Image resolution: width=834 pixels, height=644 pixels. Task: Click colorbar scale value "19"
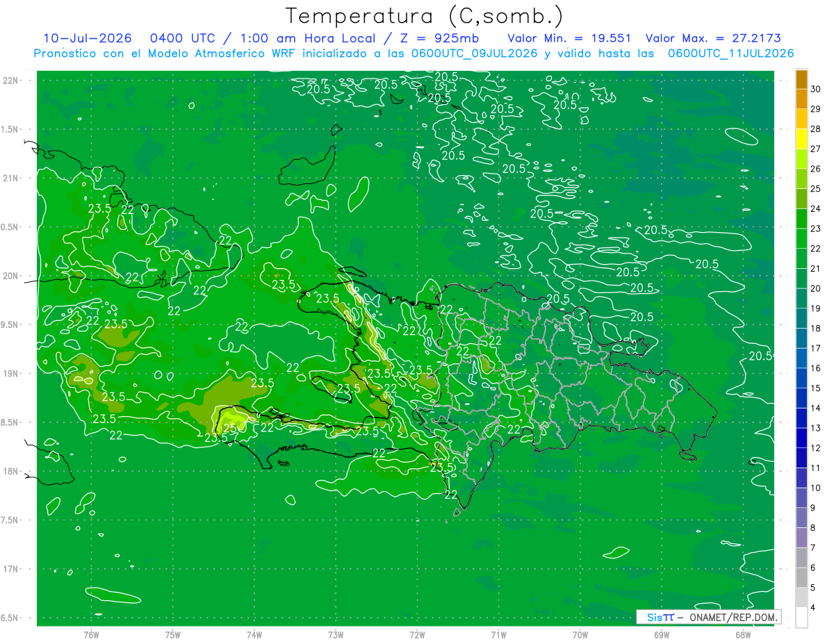(816, 308)
